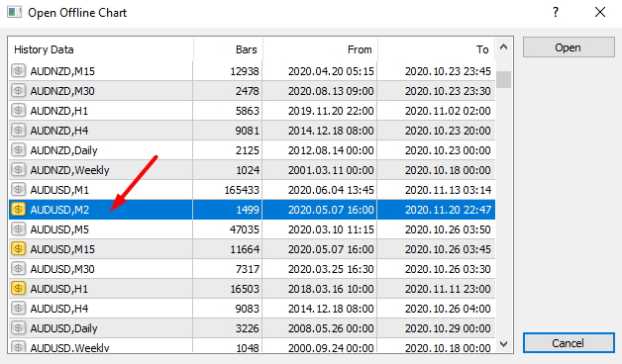Click the From date 2012.08.14 00:00
This screenshot has width=622, height=364.
pyautogui.click(x=331, y=150)
